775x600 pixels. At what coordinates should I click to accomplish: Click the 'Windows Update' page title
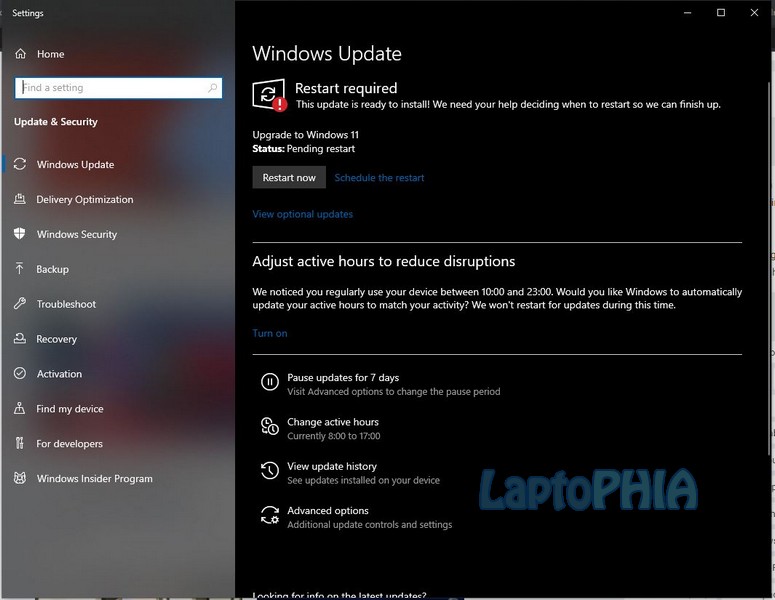pyautogui.click(x=327, y=53)
